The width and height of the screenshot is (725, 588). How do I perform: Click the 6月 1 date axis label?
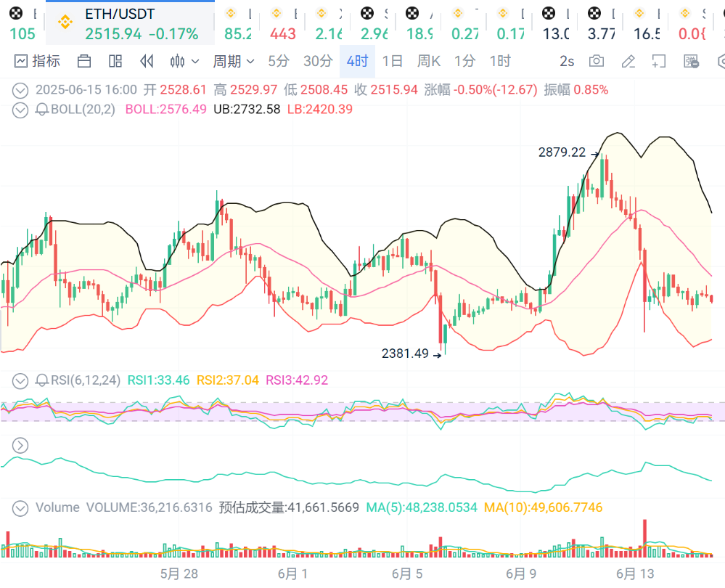pos(292,574)
